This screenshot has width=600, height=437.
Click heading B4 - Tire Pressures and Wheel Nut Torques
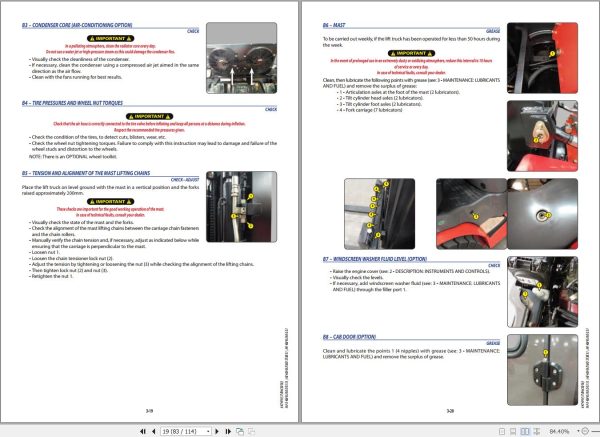tap(72, 103)
